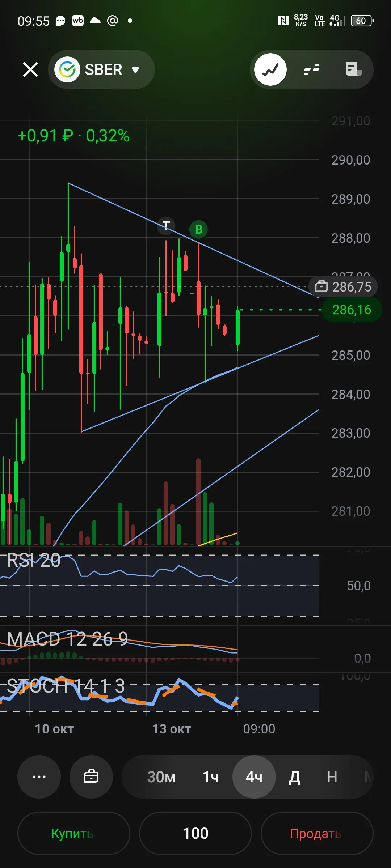This screenshot has height=868, width=391.
Task: Tap the 4G signal strength icon
Action: click(x=337, y=21)
